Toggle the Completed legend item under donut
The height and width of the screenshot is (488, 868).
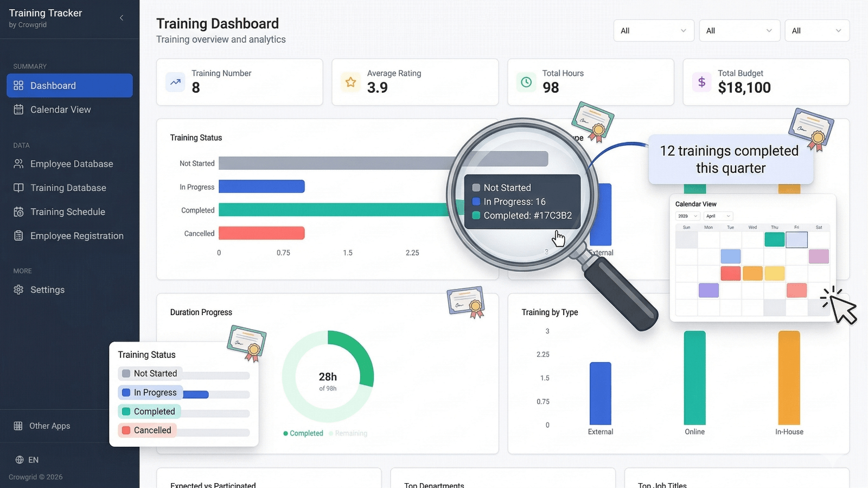pos(303,433)
